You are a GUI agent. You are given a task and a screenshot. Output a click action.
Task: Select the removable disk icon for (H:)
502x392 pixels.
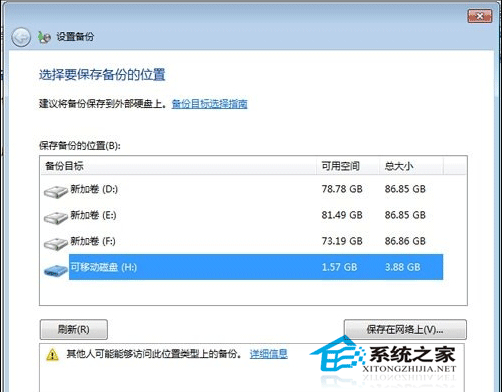click(x=56, y=270)
